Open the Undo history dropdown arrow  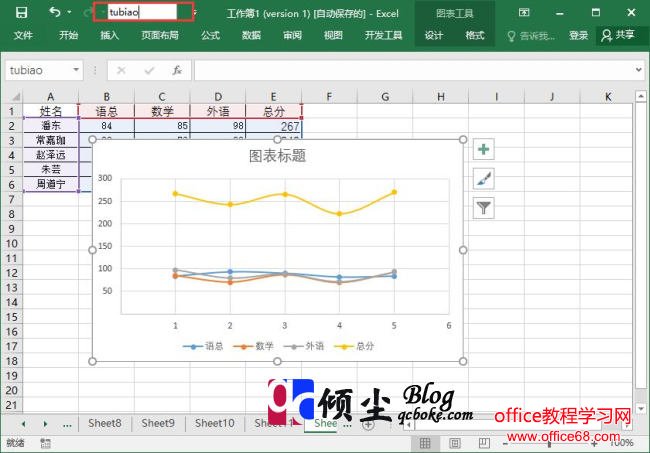[x=69, y=12]
